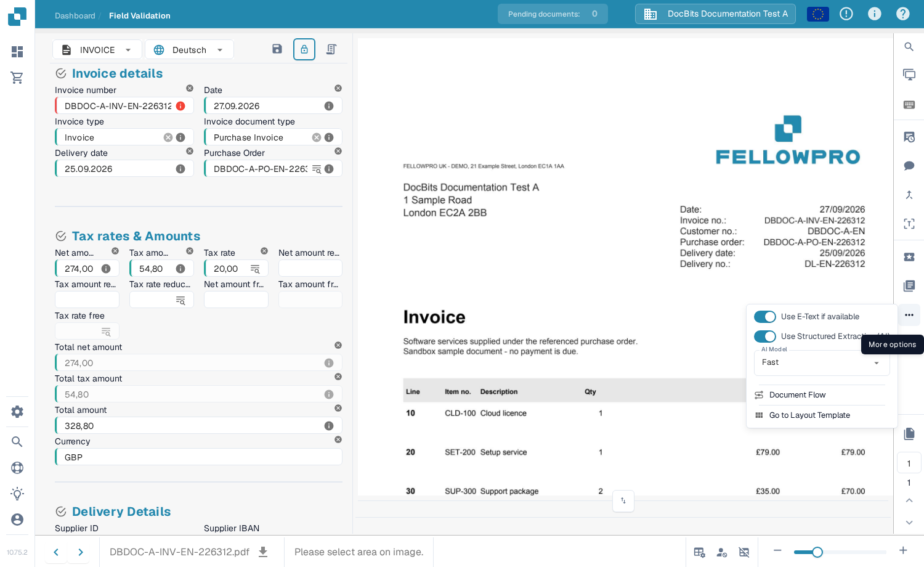Click the lightbulb icon in left sidebar
The height and width of the screenshot is (567, 924).
[17, 494]
